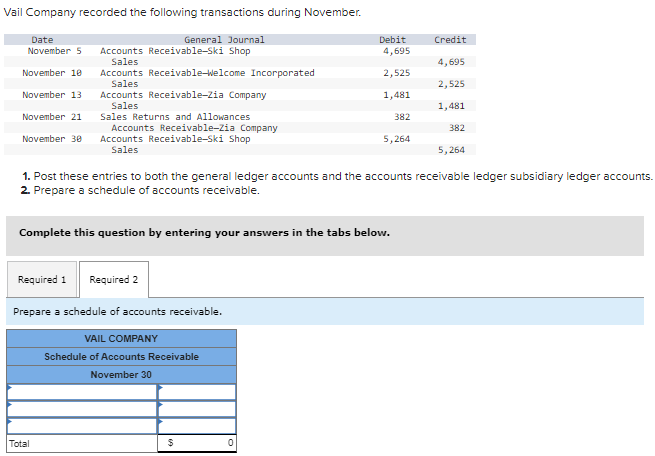Click the Date column header
This screenshot has width=655, height=456.
(42, 40)
